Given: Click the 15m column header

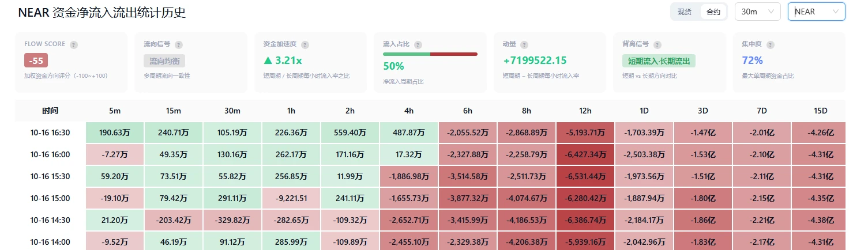Looking at the screenshot, I should [x=174, y=111].
